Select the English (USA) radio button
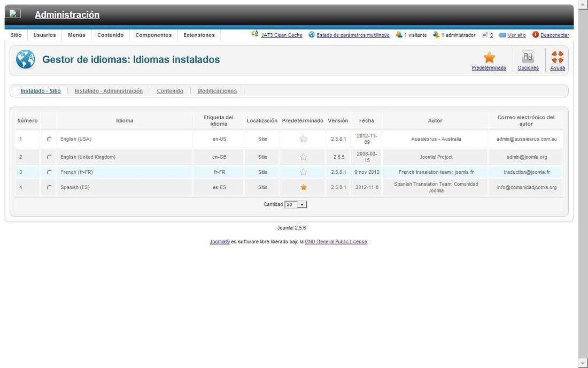The image size is (588, 368). (49, 139)
